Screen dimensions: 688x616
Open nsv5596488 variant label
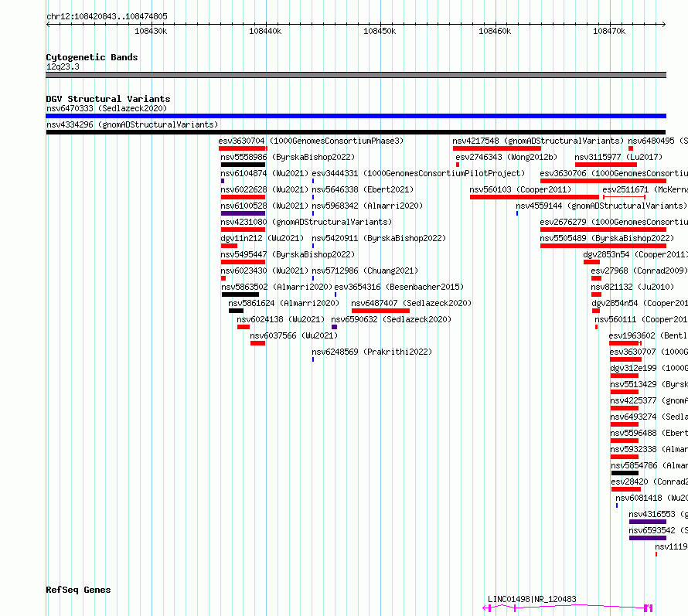pyautogui.click(x=649, y=433)
